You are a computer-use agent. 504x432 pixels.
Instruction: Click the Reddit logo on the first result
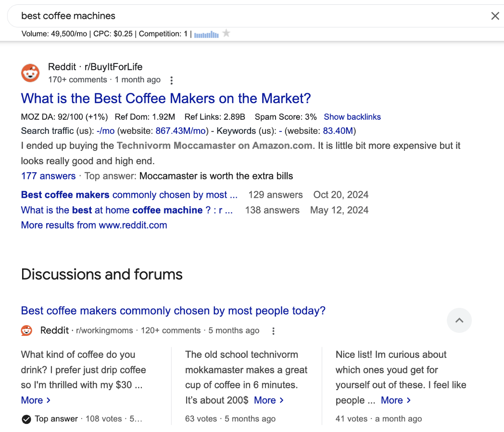[30, 73]
